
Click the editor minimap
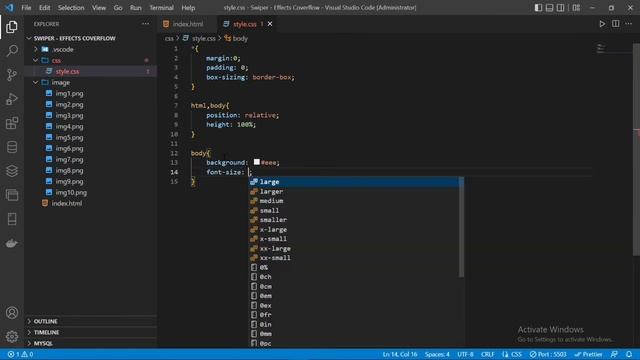click(615, 50)
